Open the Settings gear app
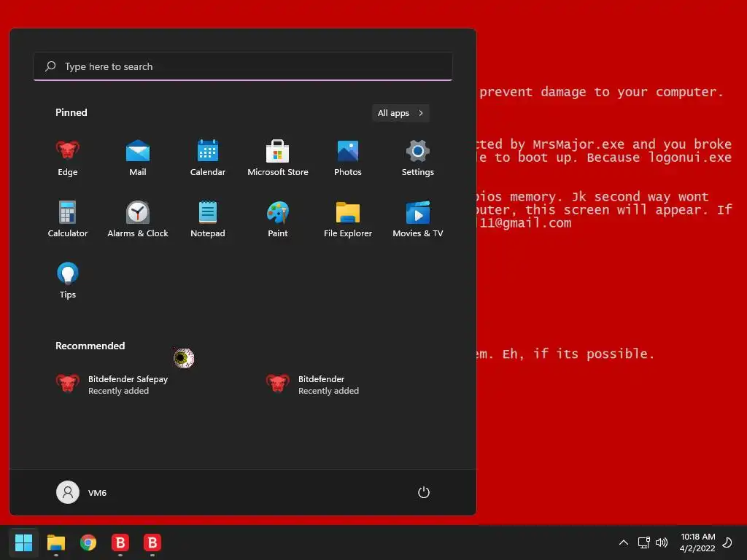 (418, 158)
